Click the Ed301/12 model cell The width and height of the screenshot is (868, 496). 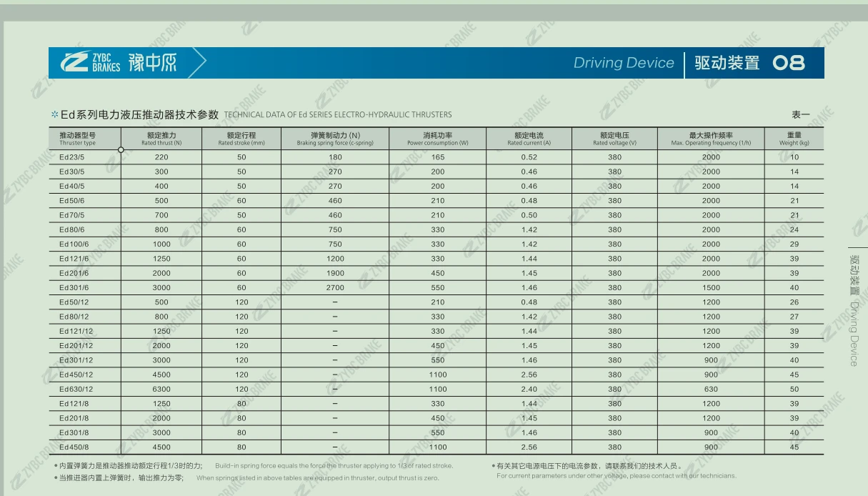pos(76,360)
